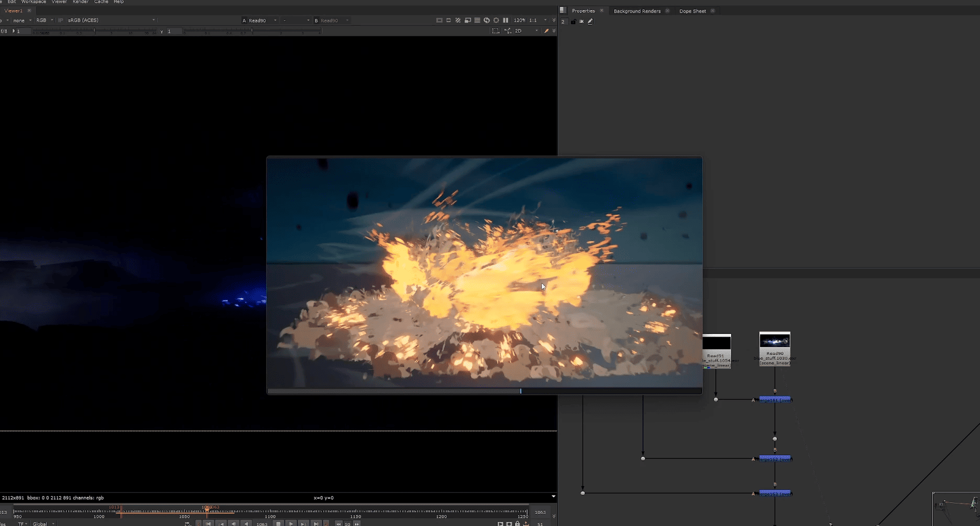980x526 pixels.
Task: Close the Background Renders tab
Action: (667, 11)
